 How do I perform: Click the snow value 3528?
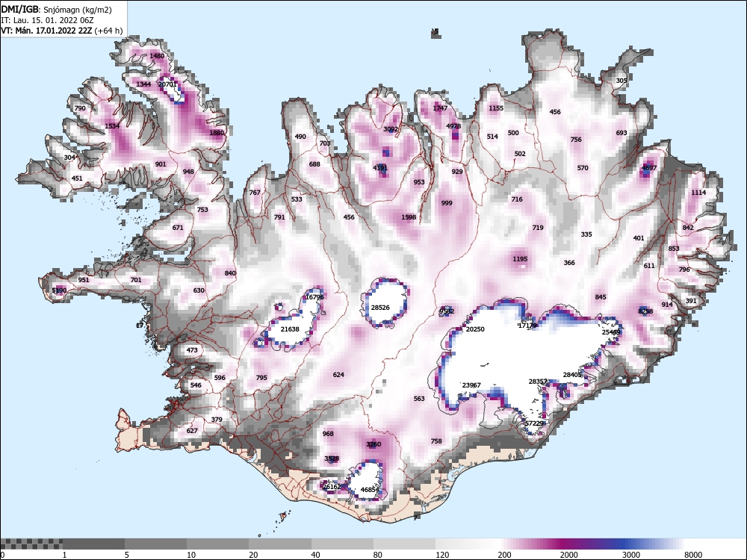[x=332, y=458]
